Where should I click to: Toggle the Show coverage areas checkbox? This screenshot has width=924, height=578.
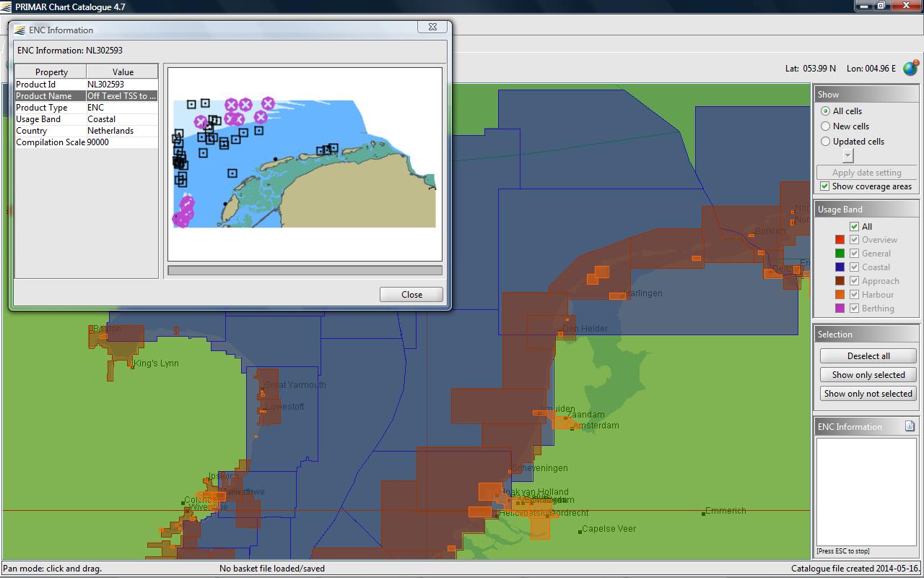tap(825, 186)
